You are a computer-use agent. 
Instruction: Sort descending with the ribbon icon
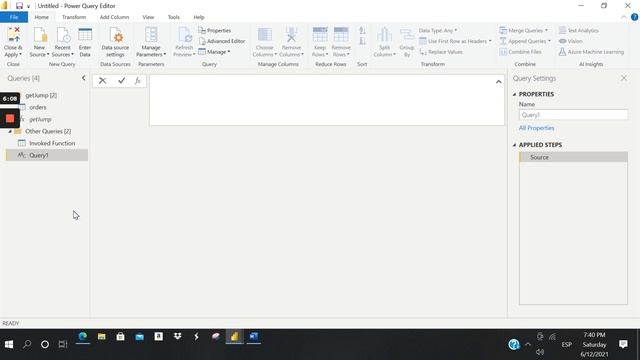point(362,41)
